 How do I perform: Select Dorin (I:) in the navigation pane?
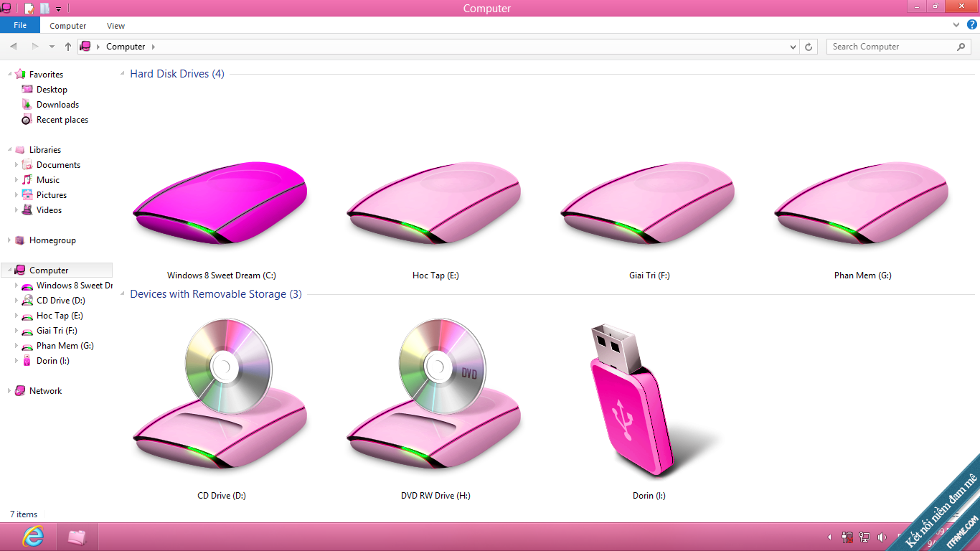52,361
